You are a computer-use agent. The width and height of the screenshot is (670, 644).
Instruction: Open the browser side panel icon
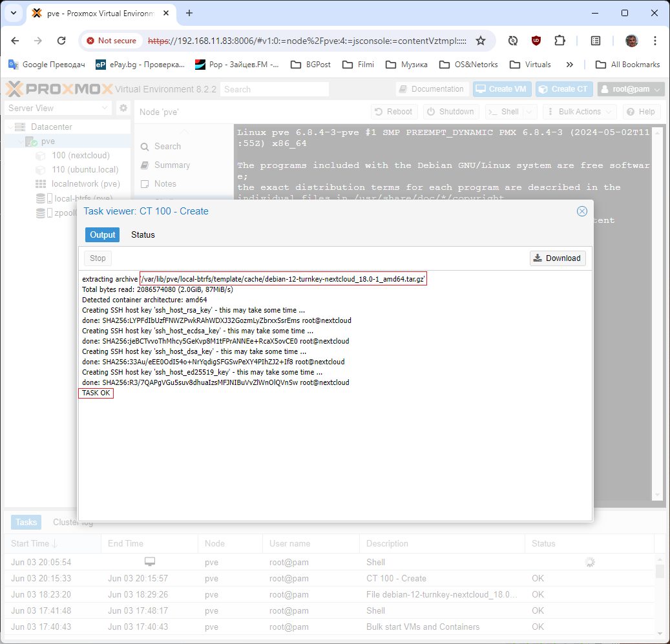point(595,41)
